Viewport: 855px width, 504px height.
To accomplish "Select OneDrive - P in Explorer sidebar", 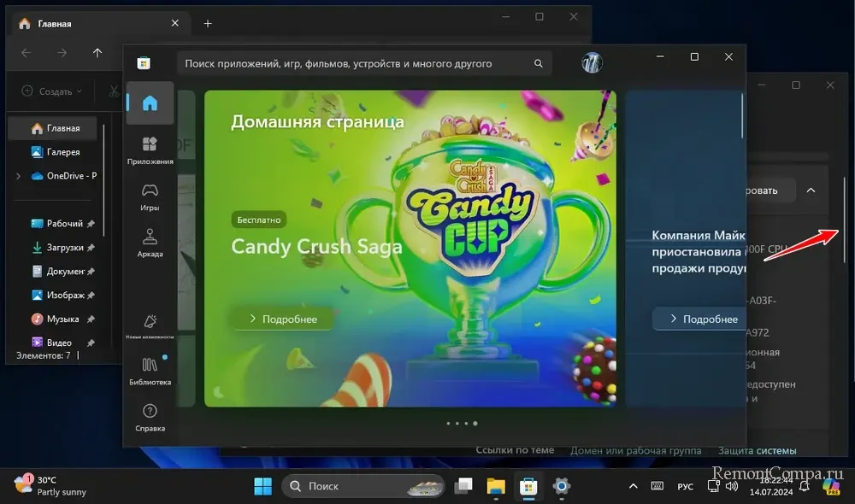I will [64, 176].
